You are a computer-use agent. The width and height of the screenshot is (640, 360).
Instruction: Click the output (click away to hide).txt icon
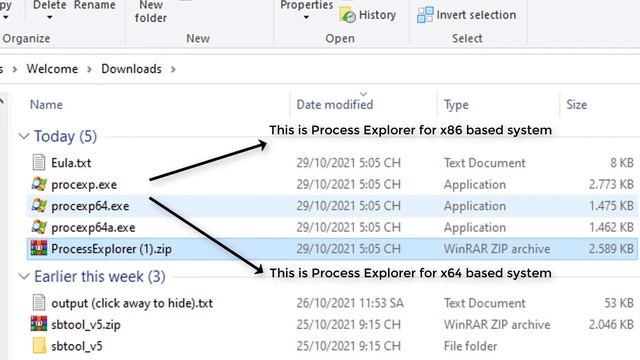39,303
